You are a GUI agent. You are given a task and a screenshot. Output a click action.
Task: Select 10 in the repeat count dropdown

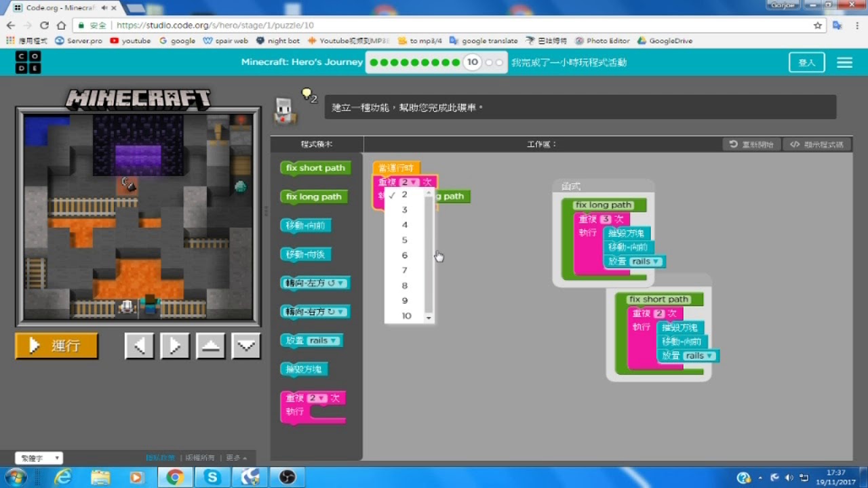coord(406,316)
